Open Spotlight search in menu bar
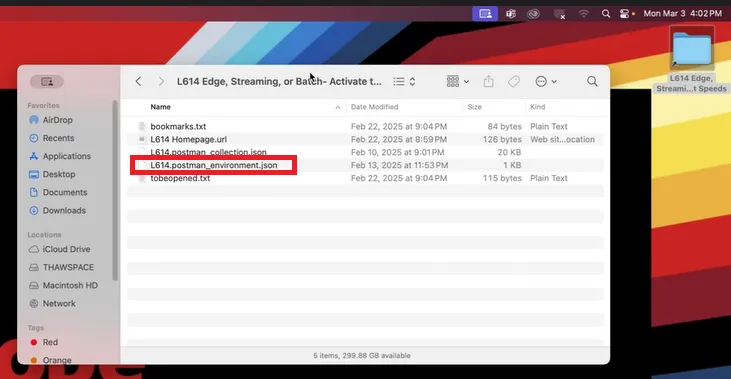The width and height of the screenshot is (731, 379). click(x=606, y=14)
